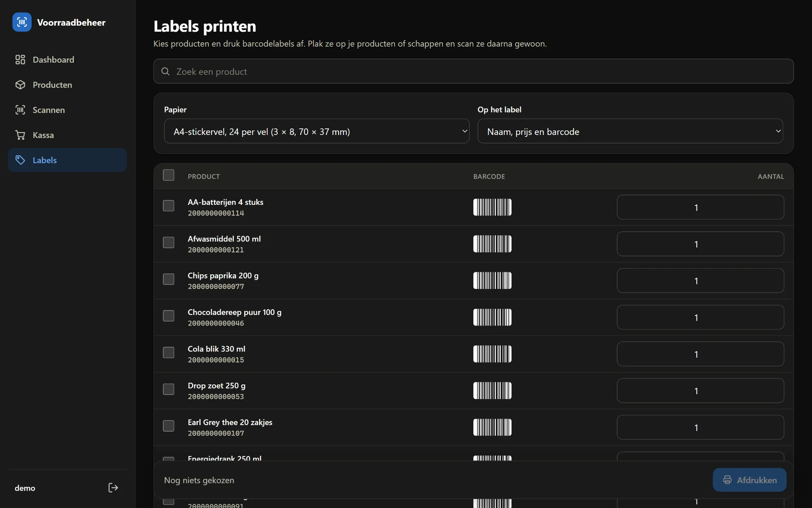Click the Aantal field for Chips paprika 200 g
This screenshot has width=812, height=508.
pyautogui.click(x=700, y=280)
